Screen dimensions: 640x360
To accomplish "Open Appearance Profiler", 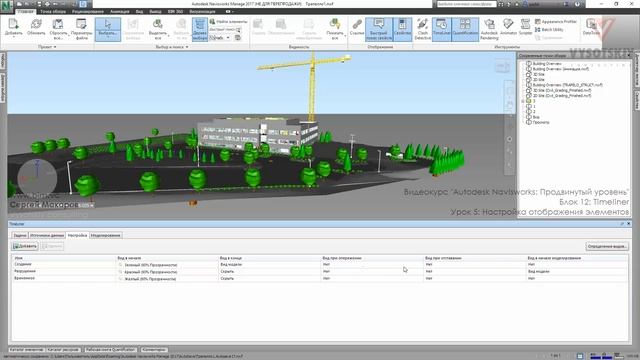I will (556, 22).
